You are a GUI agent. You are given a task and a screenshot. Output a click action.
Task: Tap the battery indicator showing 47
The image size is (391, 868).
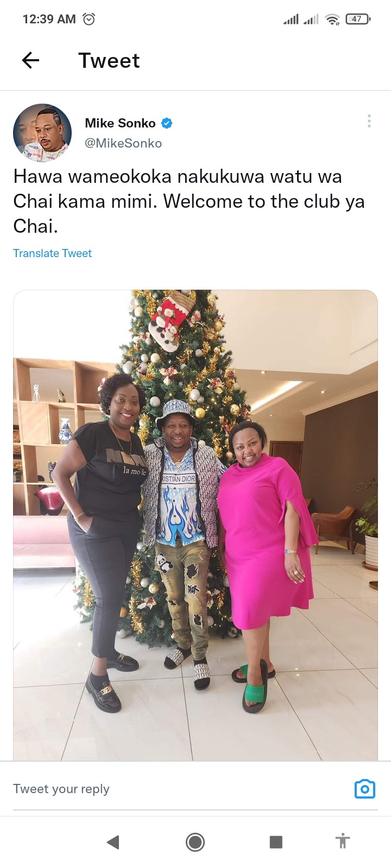coord(357,19)
